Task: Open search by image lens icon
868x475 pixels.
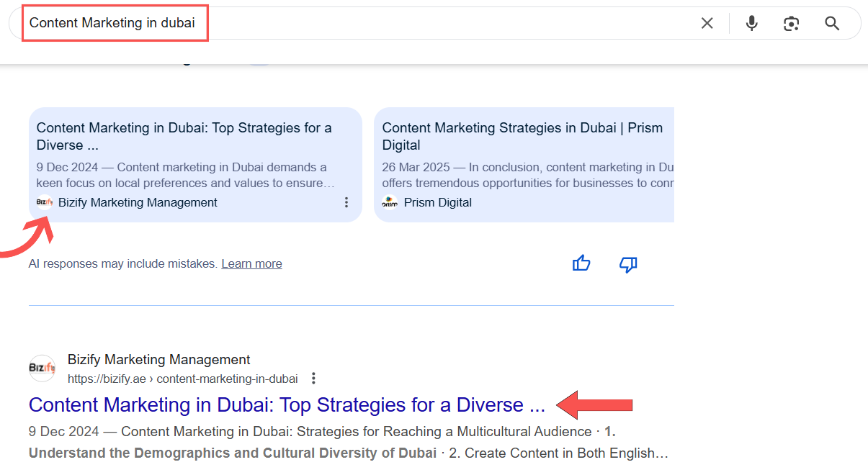Action: click(792, 23)
